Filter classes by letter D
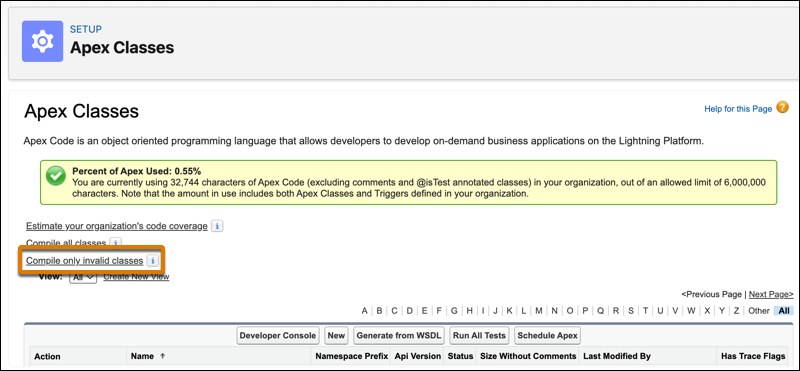 410,311
